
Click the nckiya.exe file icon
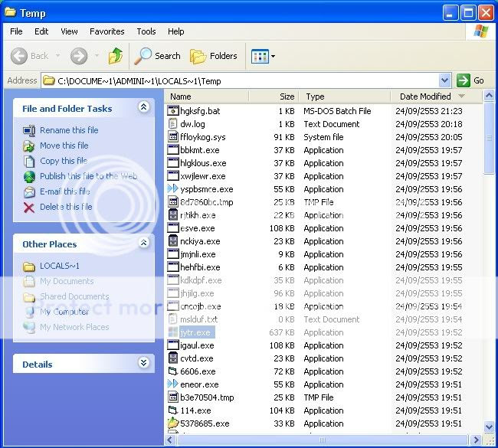(x=173, y=241)
